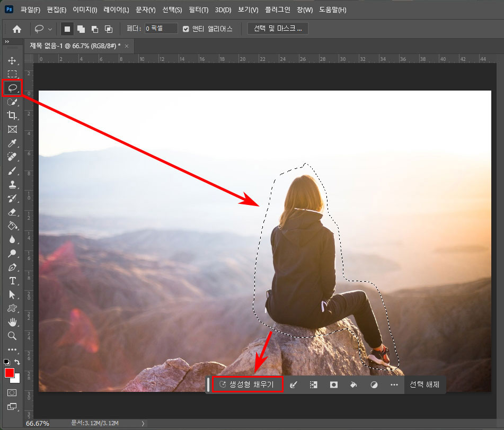Image resolution: width=504 pixels, height=430 pixels.
Task: Open the 문자(Y) menu
Action: coord(146,10)
